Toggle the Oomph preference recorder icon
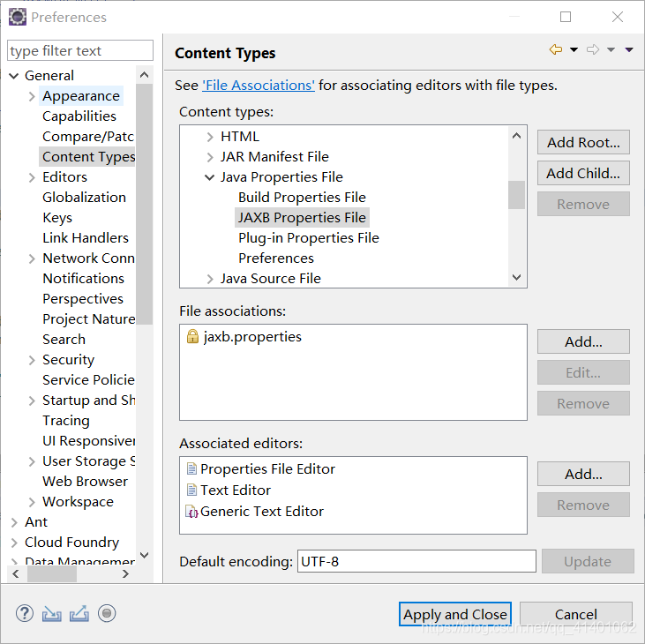The image size is (645, 644). click(107, 613)
